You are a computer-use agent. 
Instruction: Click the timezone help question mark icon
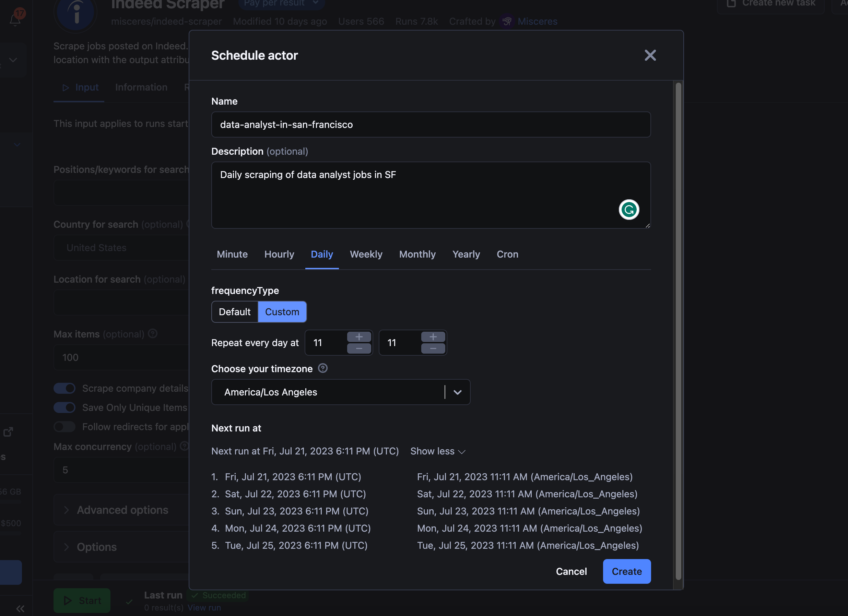click(322, 368)
